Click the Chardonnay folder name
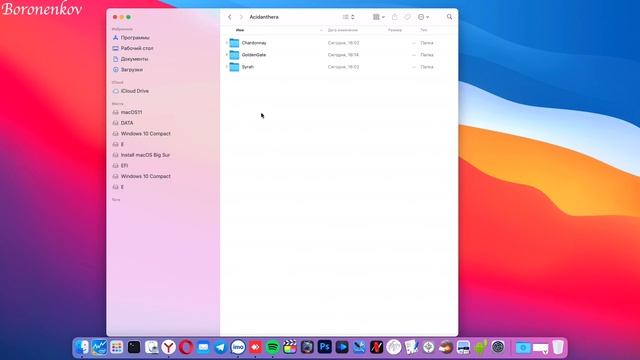640x360 pixels. click(254, 43)
